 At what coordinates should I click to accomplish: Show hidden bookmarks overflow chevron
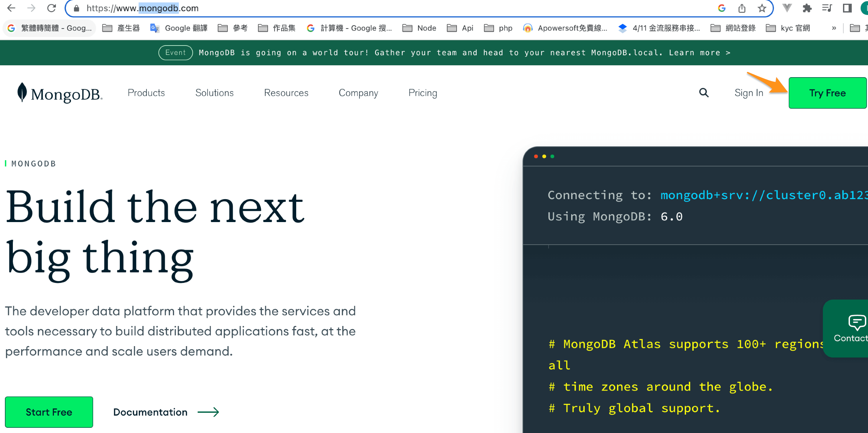[x=834, y=28]
